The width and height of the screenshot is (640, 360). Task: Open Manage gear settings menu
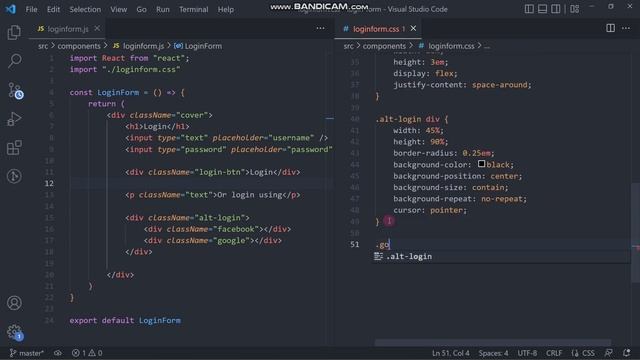[15, 332]
